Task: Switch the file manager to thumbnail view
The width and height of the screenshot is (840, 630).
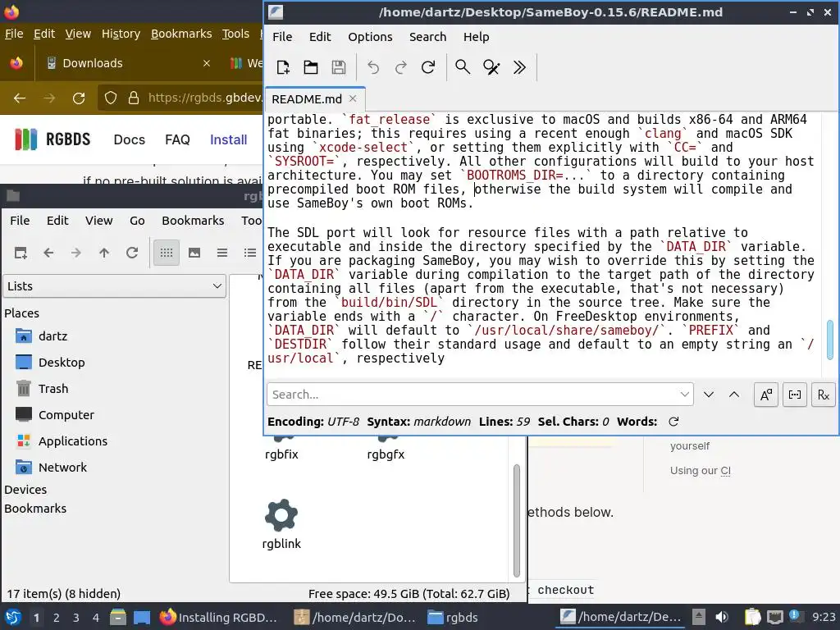Action: click(194, 253)
